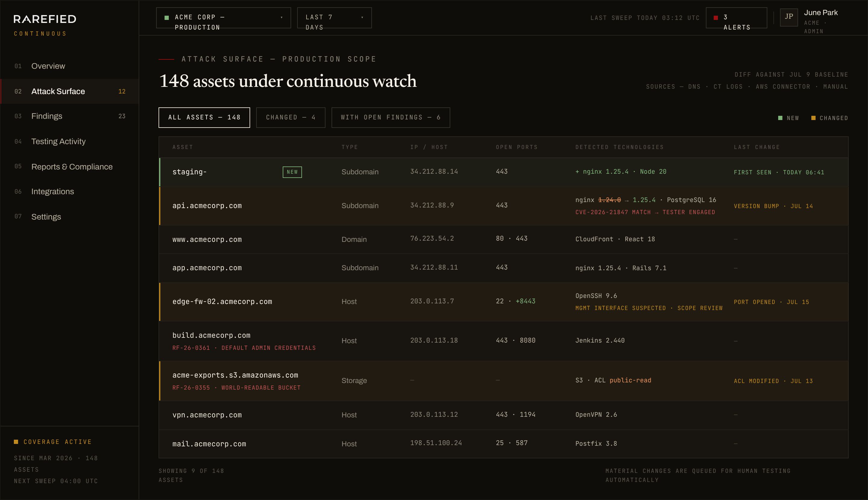Click the Port Opened · Jul 15 change
This screenshot has height=500, width=868.
click(772, 302)
